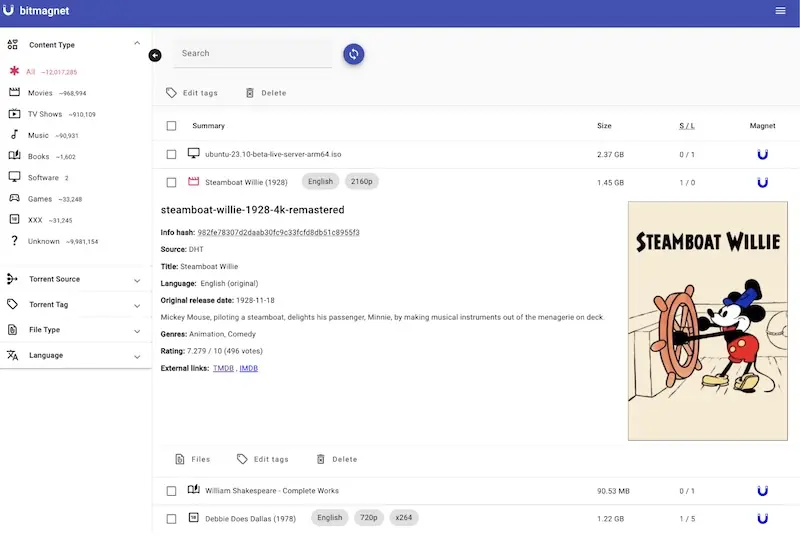Click the File Type document icon
This screenshot has width=800, height=541.
[12, 330]
